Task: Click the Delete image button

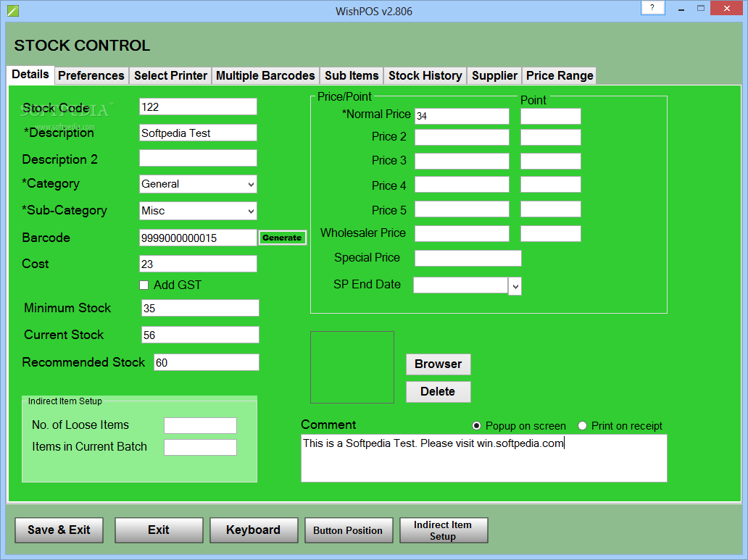Action: pos(438,392)
